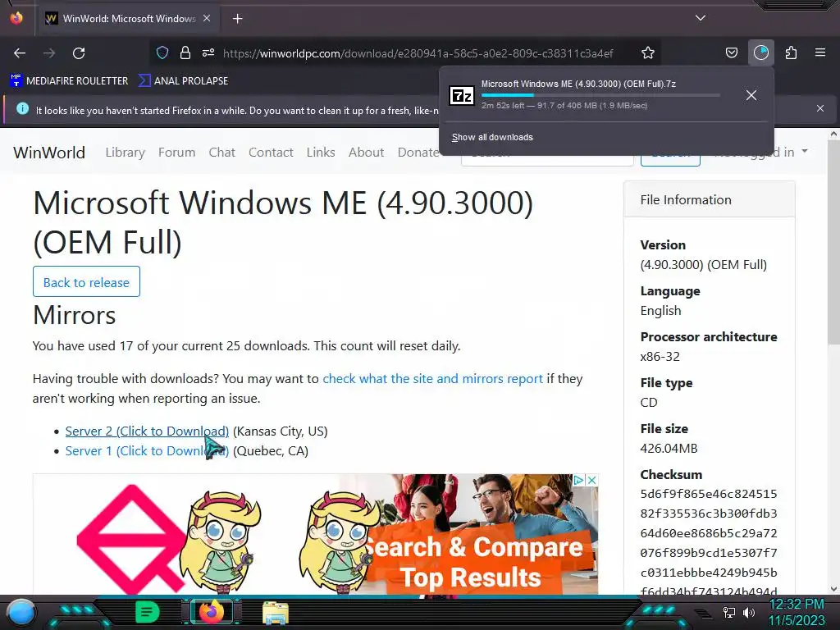Open the Start orb on taskbar
The width and height of the screenshot is (840, 630).
21,613
